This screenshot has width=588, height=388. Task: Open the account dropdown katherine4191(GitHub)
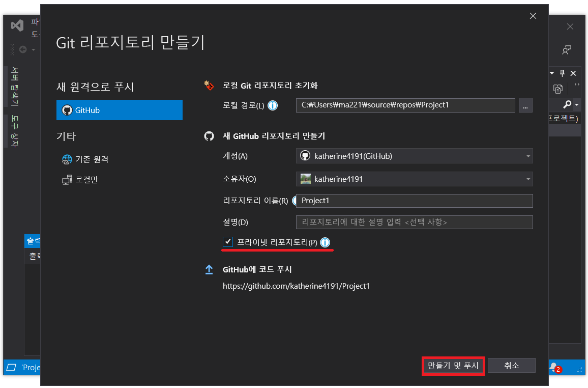coord(415,156)
